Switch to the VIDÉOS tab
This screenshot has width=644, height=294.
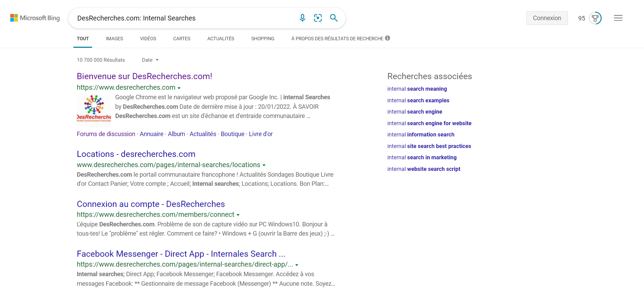[148, 39]
